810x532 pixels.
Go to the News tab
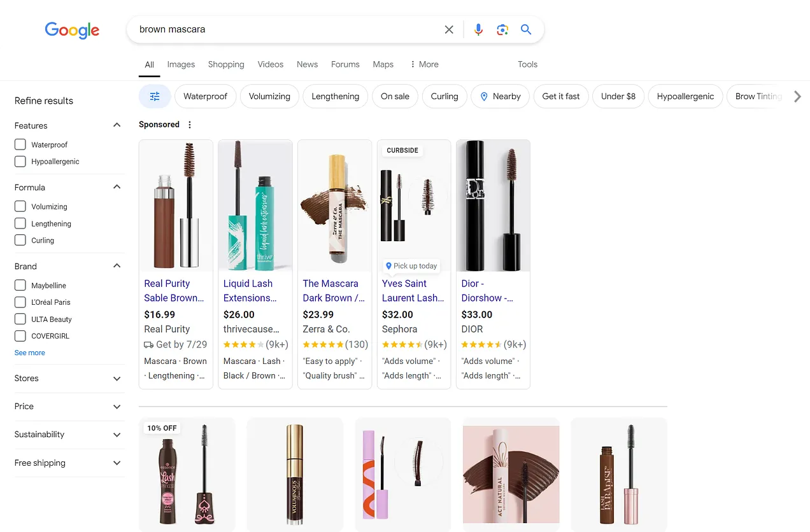click(x=307, y=64)
